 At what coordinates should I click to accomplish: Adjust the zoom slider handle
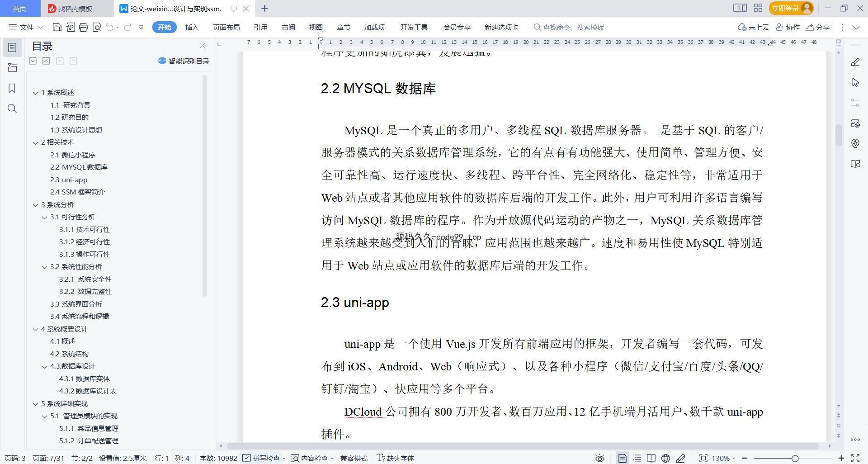point(795,458)
